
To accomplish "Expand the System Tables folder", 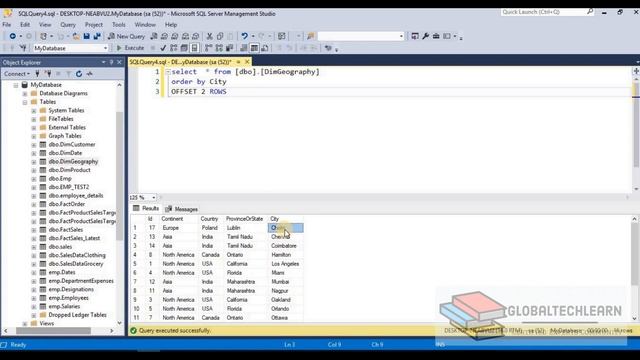I will tap(34, 111).
